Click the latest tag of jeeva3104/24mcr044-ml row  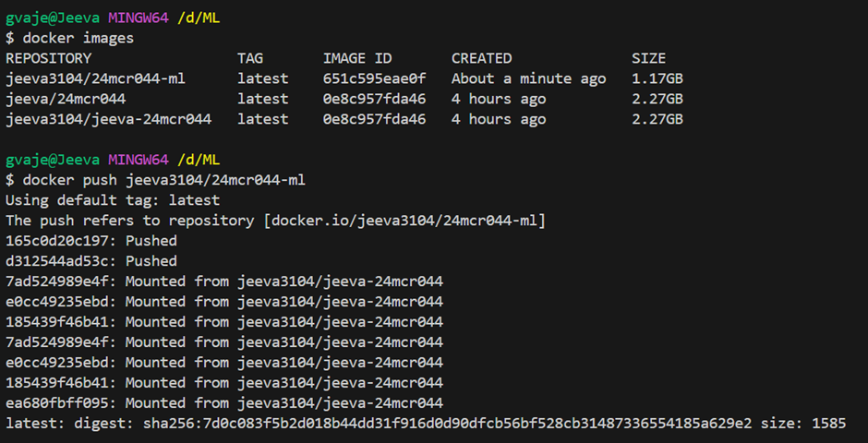tap(263, 78)
